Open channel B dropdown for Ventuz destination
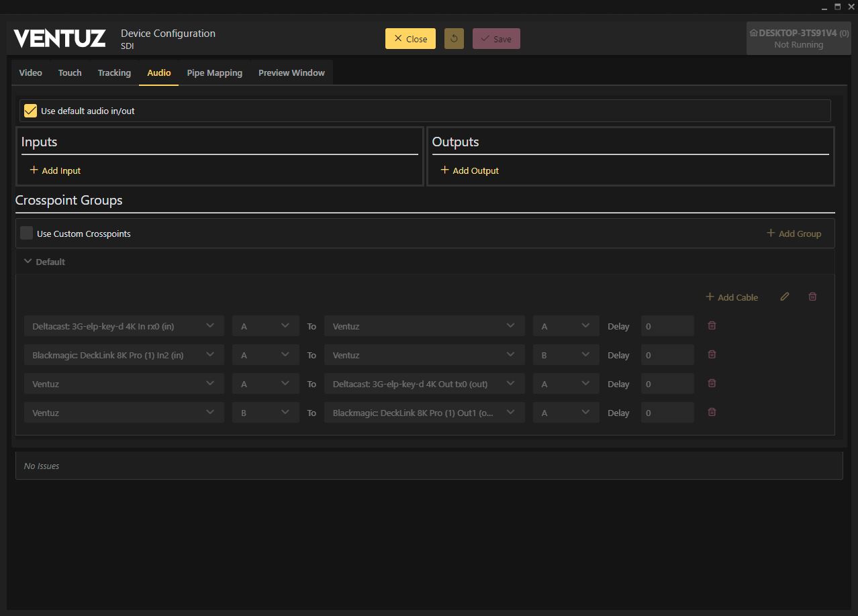The width and height of the screenshot is (858, 616). pos(565,355)
